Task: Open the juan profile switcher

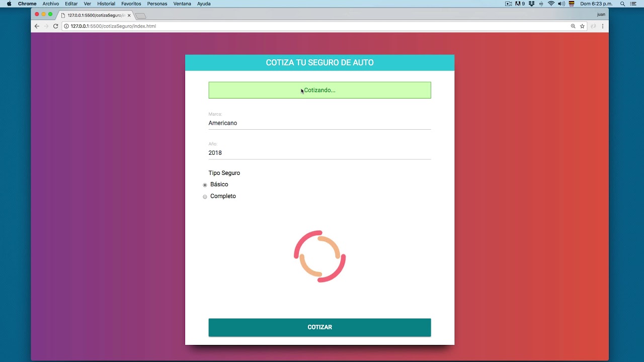Action: coord(601,15)
